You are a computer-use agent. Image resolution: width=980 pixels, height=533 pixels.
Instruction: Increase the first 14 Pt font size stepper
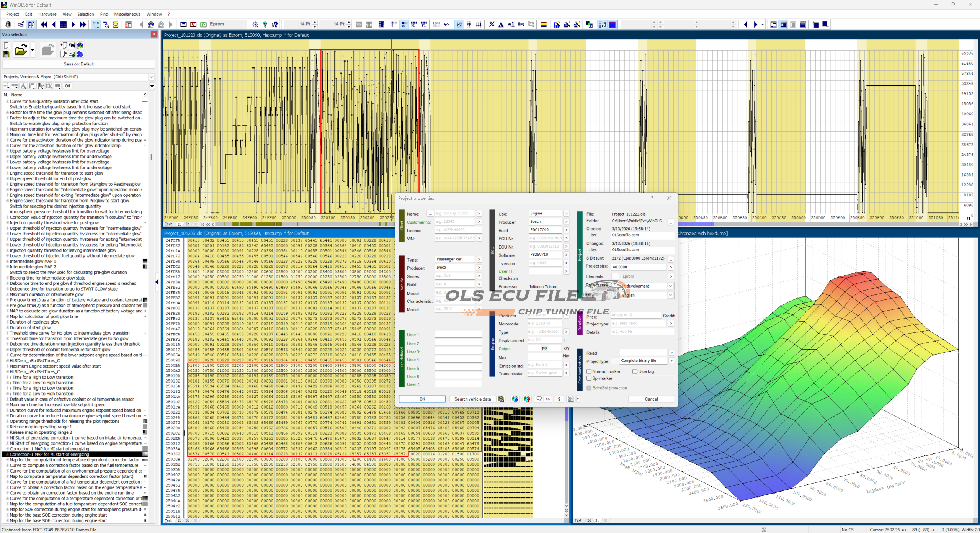pyautogui.click(x=315, y=22)
